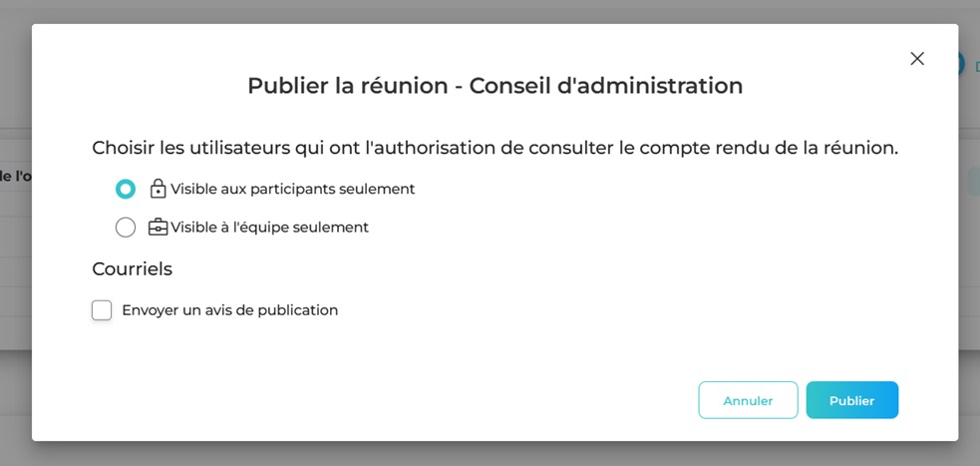Click the lock icon beside participants option
The image size is (980, 466).
click(158, 189)
